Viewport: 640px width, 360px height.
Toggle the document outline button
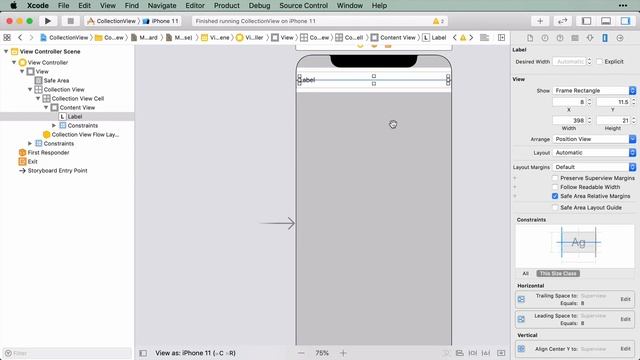coord(143,353)
